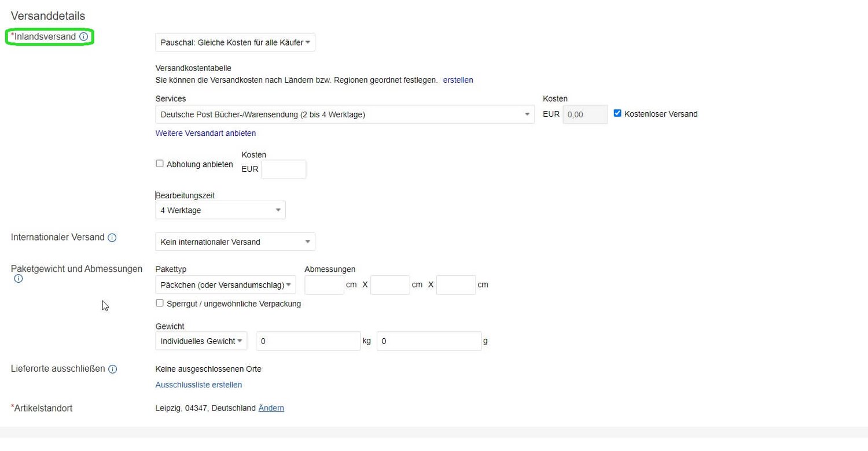Image resolution: width=868 pixels, height=451 pixels.
Task: Open the Individuelles Gewicht dropdown
Action: (x=201, y=341)
